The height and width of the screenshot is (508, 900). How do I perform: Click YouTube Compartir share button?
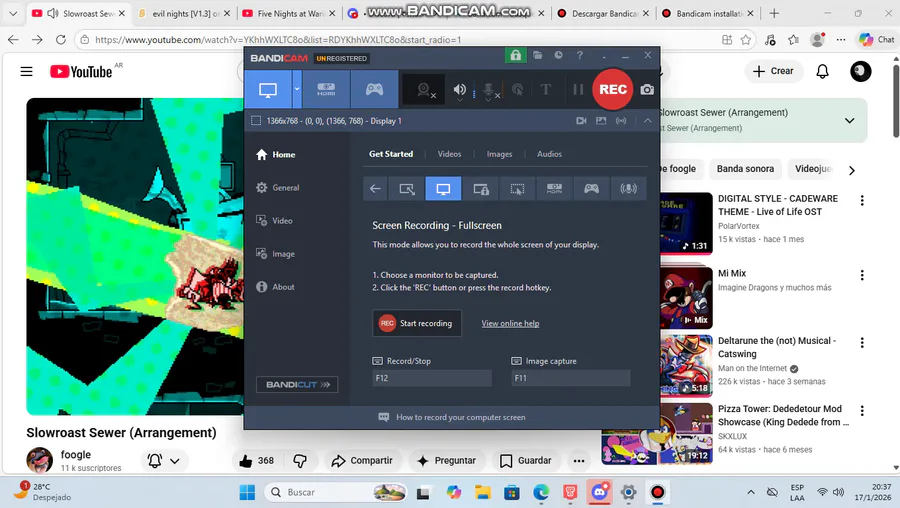[x=362, y=460]
